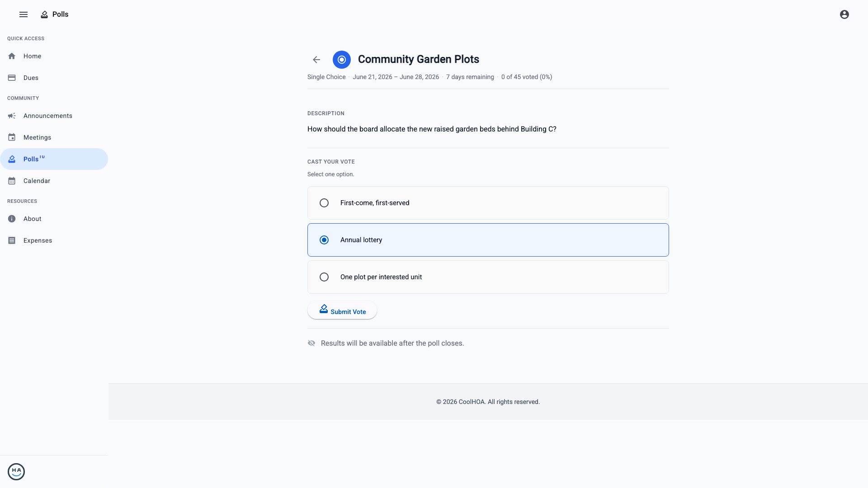Click the Announcements megaphone icon
Screen dimensions: 868x488
pyautogui.click(x=12, y=116)
